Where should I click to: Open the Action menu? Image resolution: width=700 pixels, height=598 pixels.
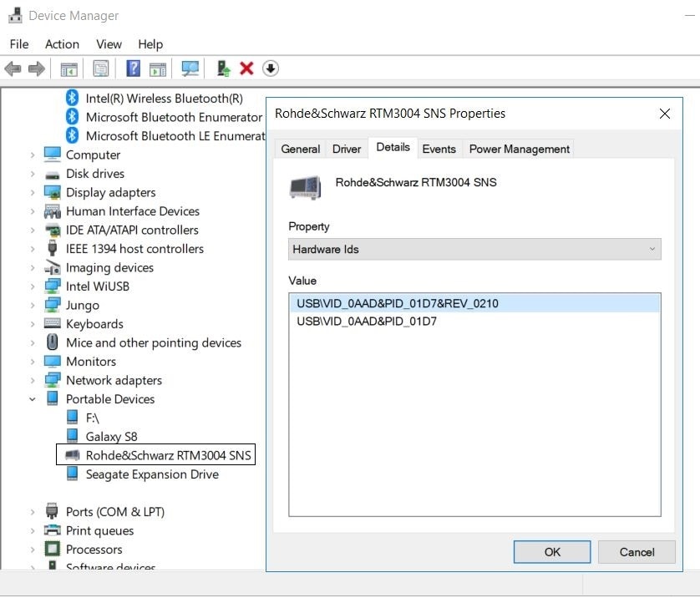[x=62, y=44]
